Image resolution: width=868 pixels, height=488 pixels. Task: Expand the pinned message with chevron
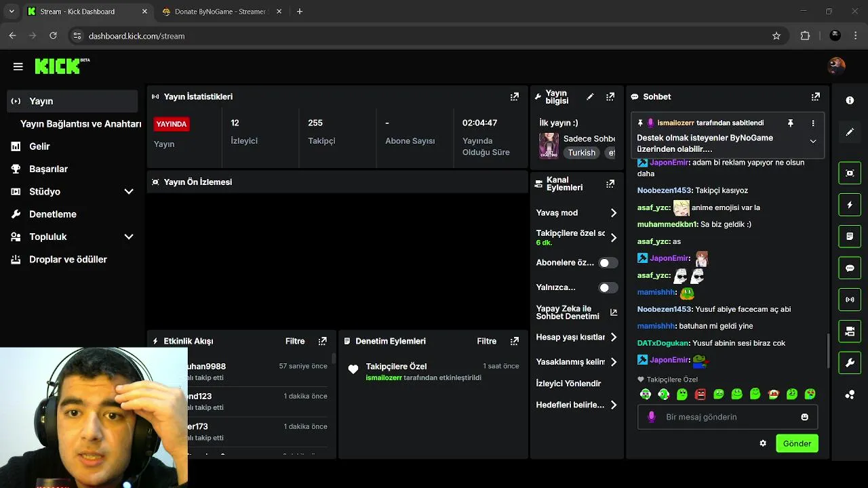pyautogui.click(x=813, y=142)
